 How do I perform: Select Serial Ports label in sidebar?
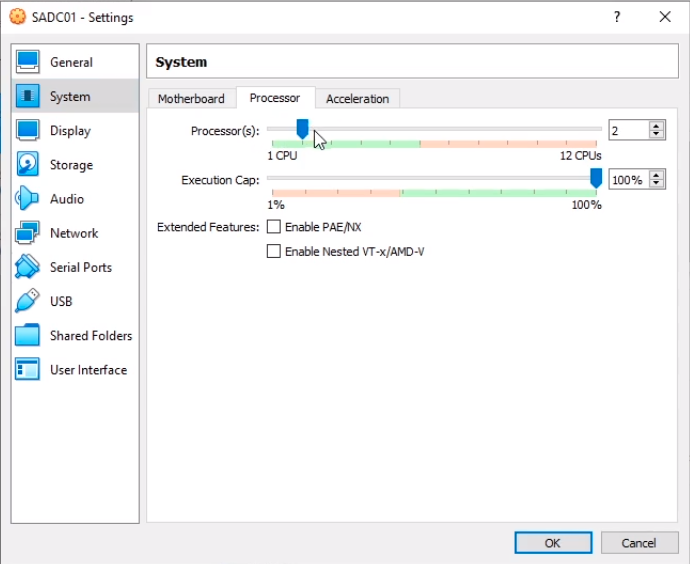81,267
